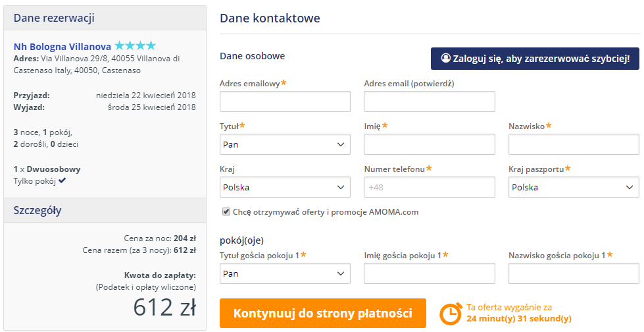Focus Nazwisko gościa pokoju 1 field
The image size is (644, 332).
coord(574,273)
